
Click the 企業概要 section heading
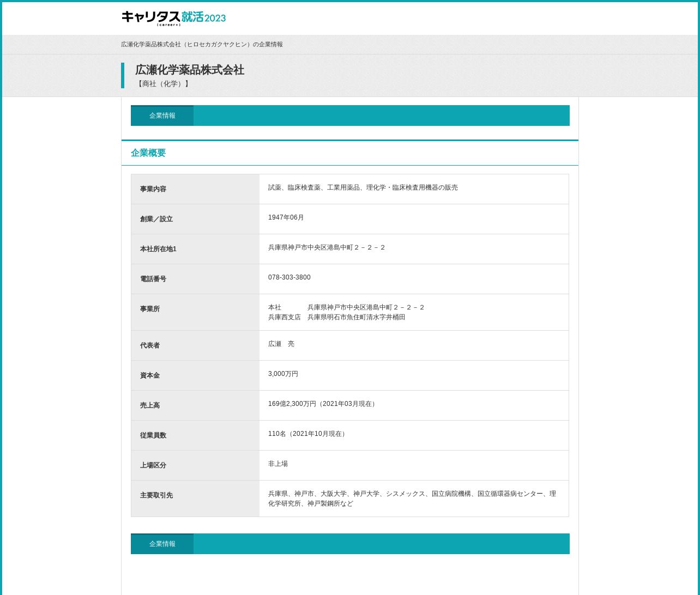[x=148, y=153]
